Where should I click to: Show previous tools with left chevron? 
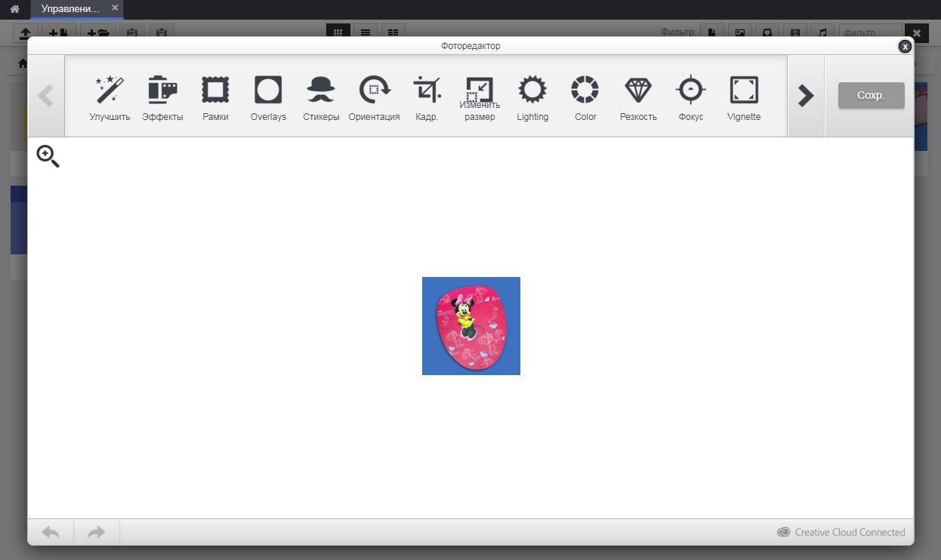click(x=46, y=96)
